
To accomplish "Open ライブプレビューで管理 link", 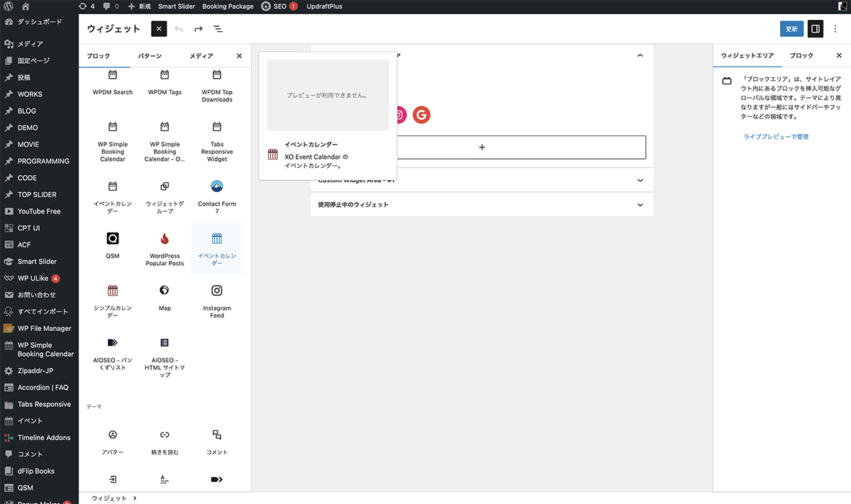I will click(x=776, y=137).
